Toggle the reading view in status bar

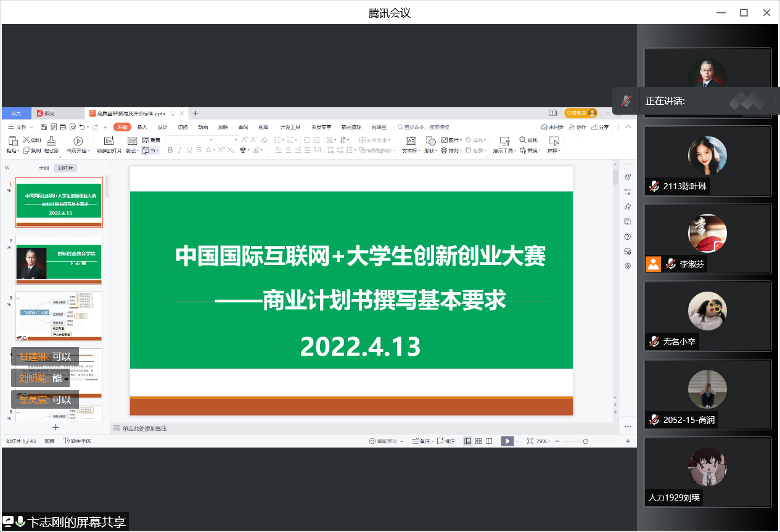pyautogui.click(x=488, y=441)
